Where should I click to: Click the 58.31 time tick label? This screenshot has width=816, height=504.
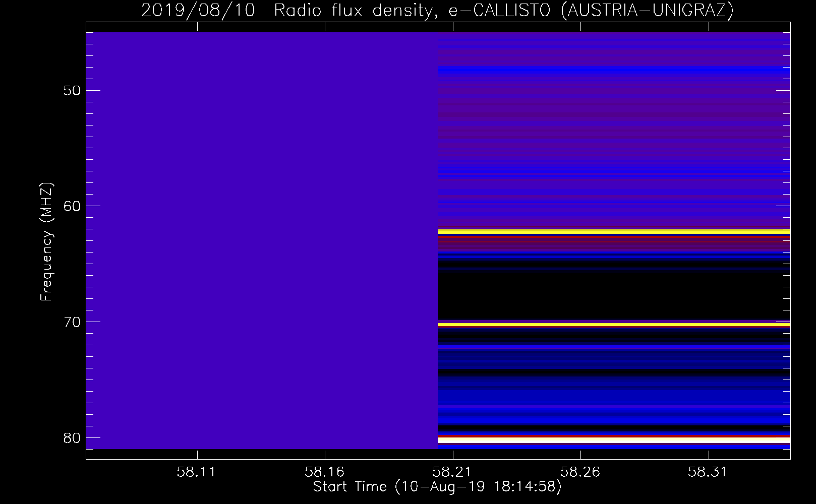pyautogui.click(x=709, y=472)
